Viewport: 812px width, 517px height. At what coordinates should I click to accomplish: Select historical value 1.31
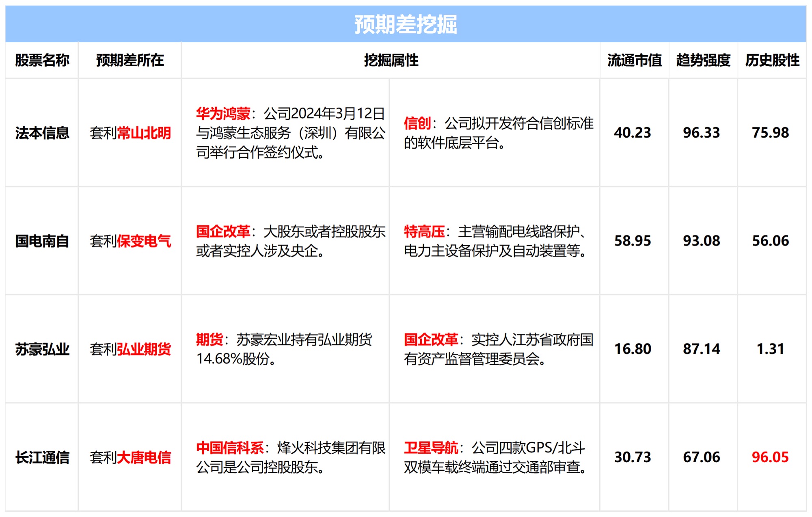(771, 349)
